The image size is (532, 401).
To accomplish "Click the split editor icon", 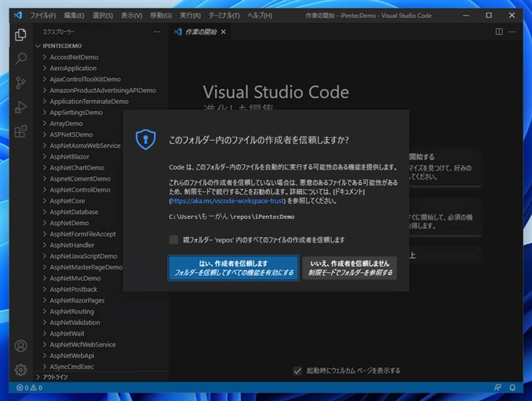I will (499, 32).
